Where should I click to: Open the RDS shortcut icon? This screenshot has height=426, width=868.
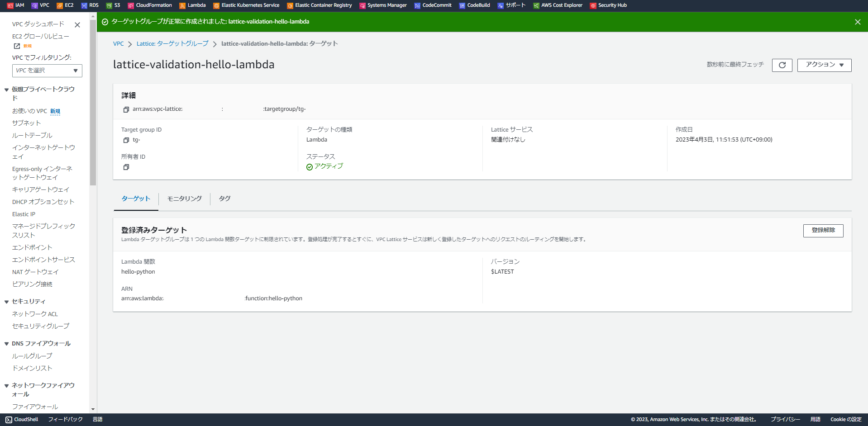[x=84, y=5]
